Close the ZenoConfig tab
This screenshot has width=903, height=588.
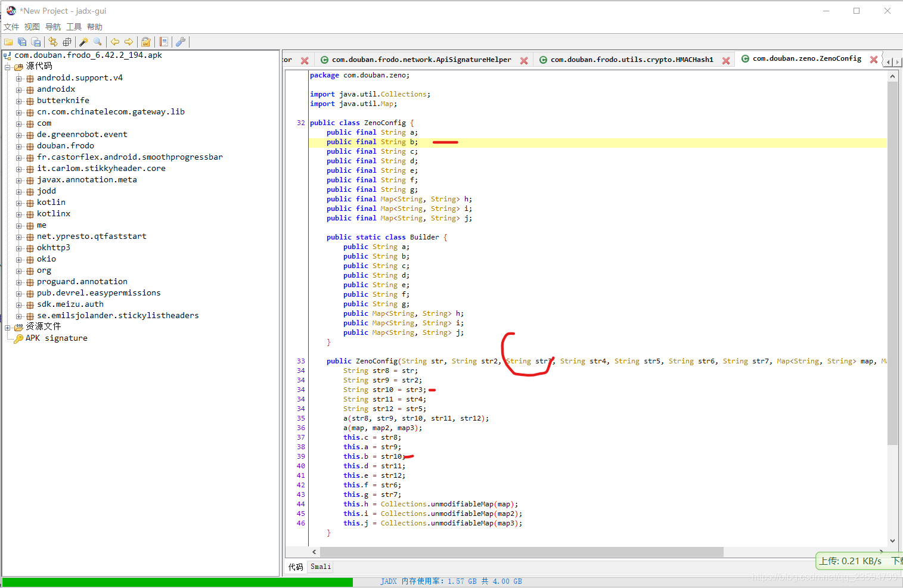pyautogui.click(x=874, y=59)
